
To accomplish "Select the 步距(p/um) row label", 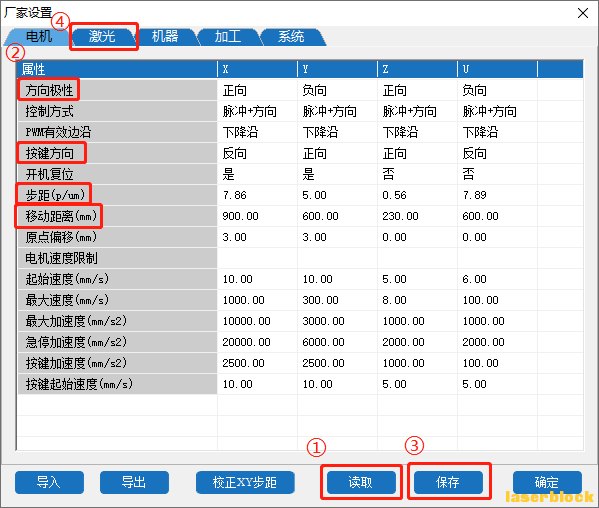I will (x=118, y=195).
